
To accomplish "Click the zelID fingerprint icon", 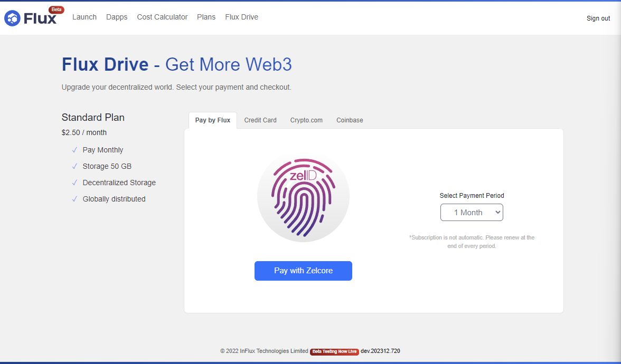I will (x=303, y=196).
